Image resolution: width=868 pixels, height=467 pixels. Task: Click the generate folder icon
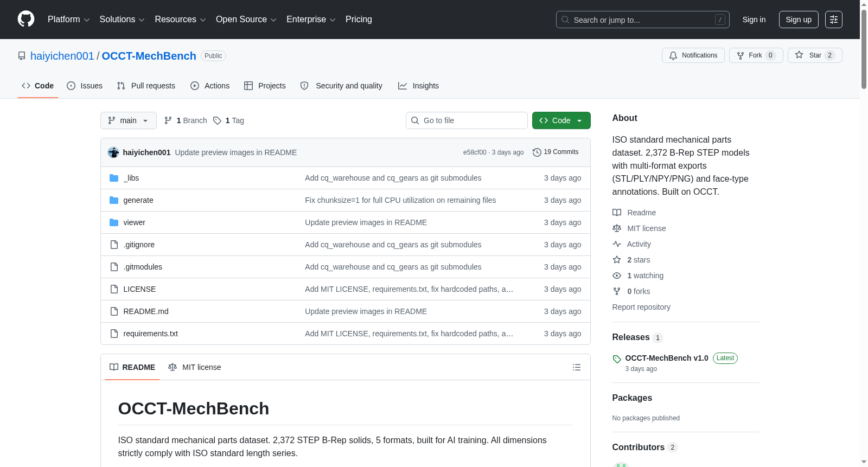point(114,200)
